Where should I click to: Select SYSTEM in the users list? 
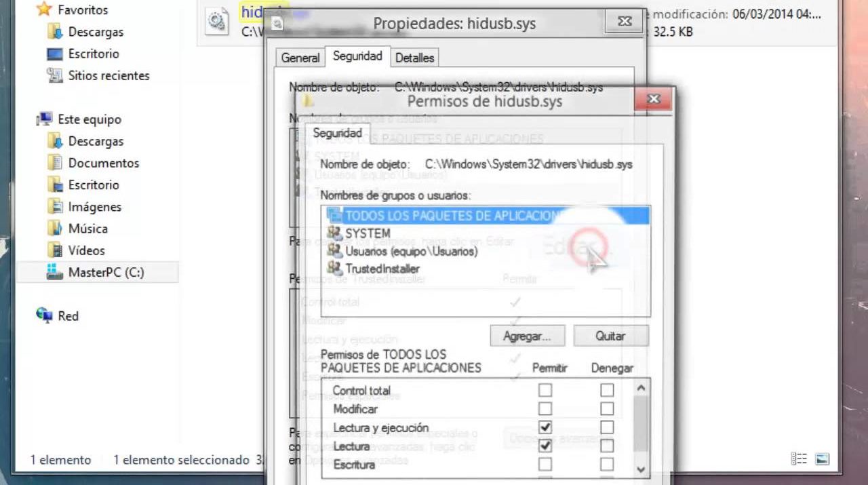(368, 233)
